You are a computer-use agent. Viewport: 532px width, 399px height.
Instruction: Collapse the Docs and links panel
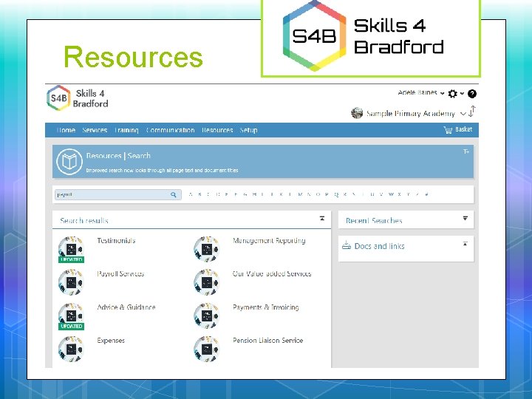(465, 244)
